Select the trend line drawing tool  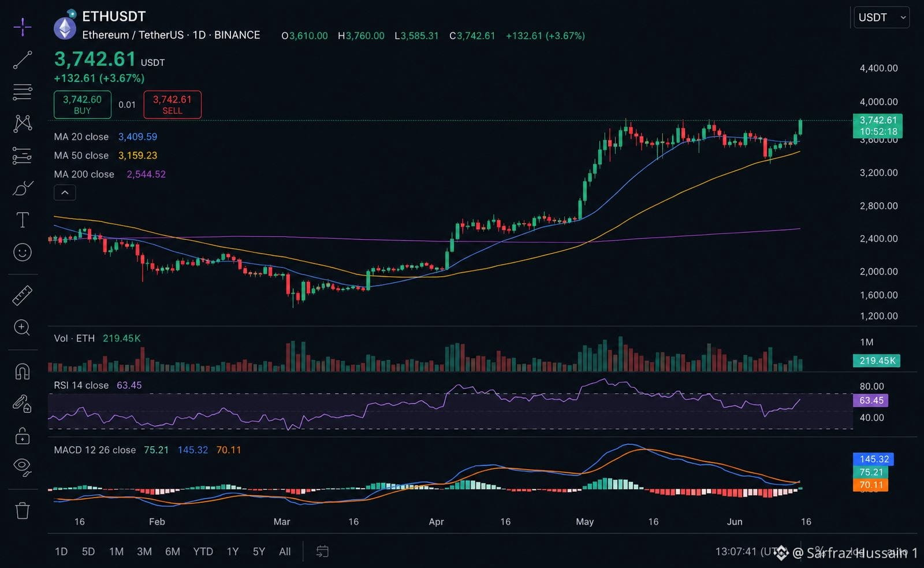[x=23, y=60]
